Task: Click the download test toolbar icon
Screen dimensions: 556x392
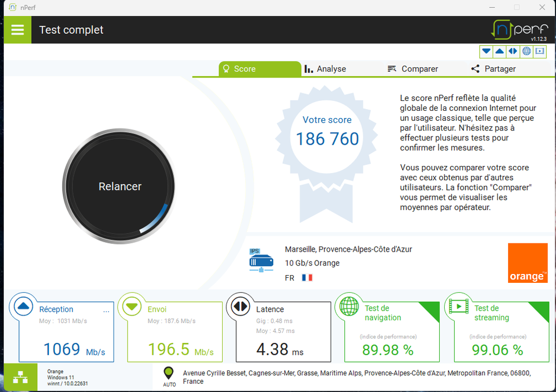Action: [x=486, y=51]
